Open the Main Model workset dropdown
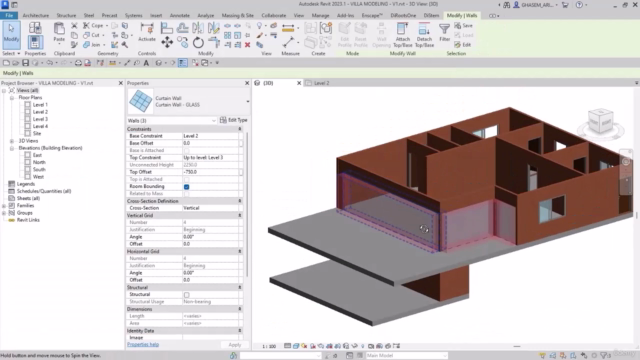 (406, 356)
